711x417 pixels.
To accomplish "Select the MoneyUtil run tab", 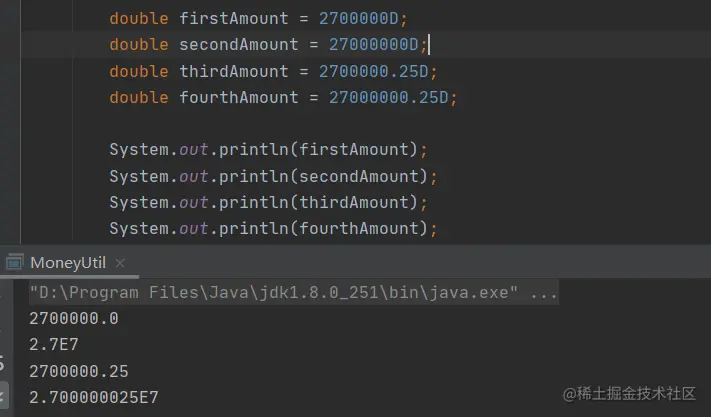I will [68, 263].
